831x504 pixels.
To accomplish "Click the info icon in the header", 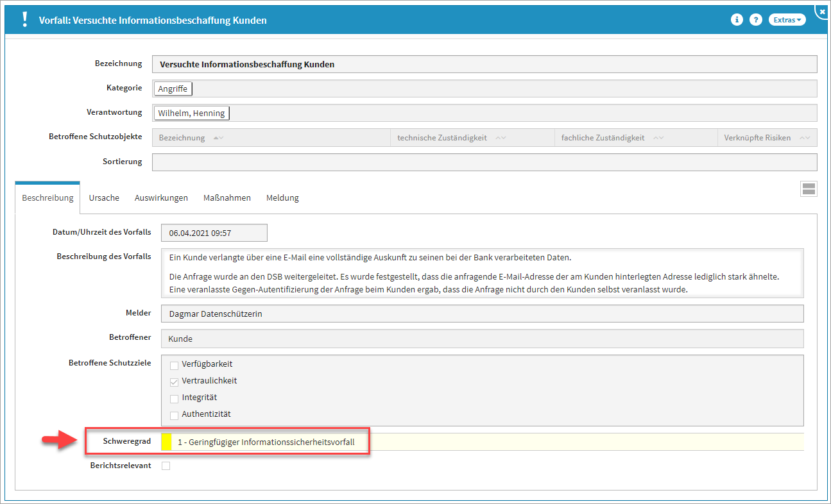I will click(737, 20).
